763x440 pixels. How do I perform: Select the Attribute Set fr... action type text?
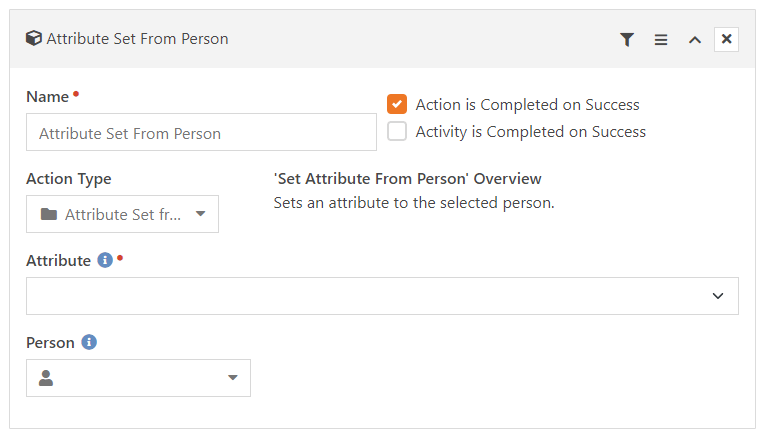tap(123, 214)
